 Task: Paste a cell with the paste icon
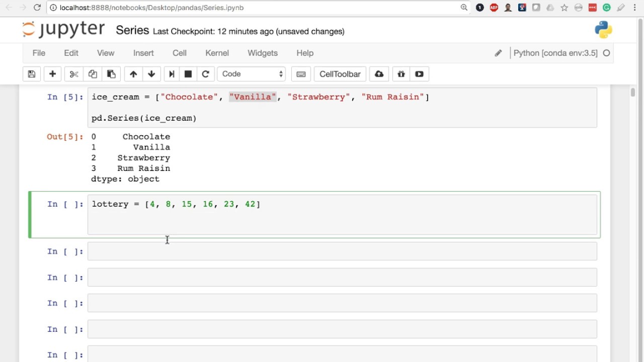[111, 74]
